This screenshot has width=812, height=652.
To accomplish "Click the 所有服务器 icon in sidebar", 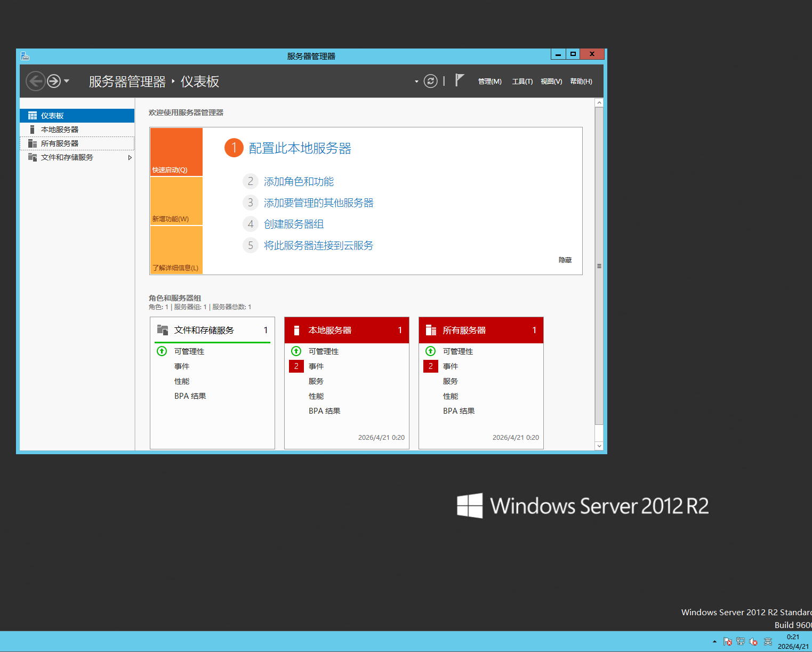I will 33,143.
